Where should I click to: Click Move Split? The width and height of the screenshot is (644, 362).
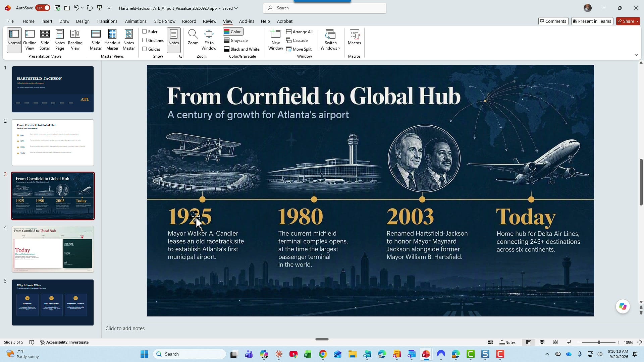click(299, 49)
